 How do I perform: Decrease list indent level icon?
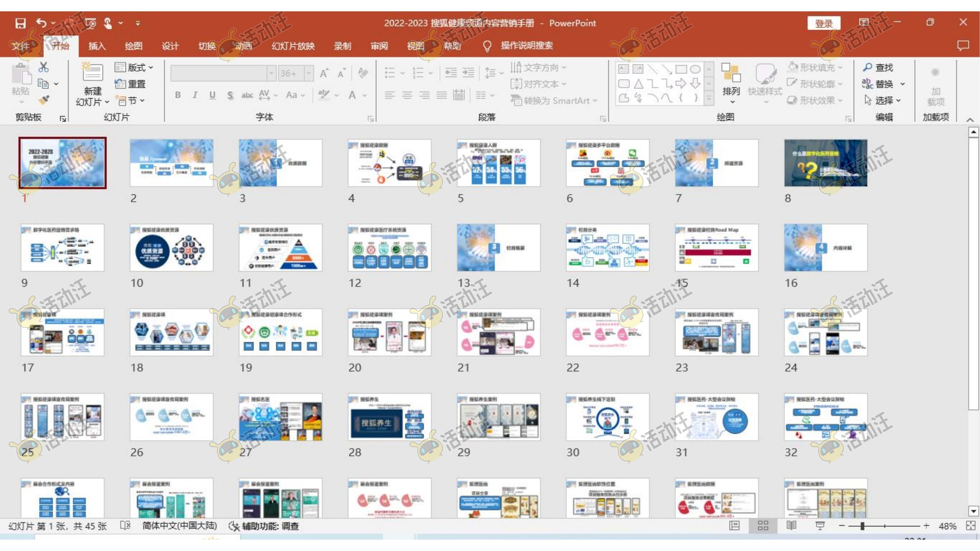coord(451,72)
